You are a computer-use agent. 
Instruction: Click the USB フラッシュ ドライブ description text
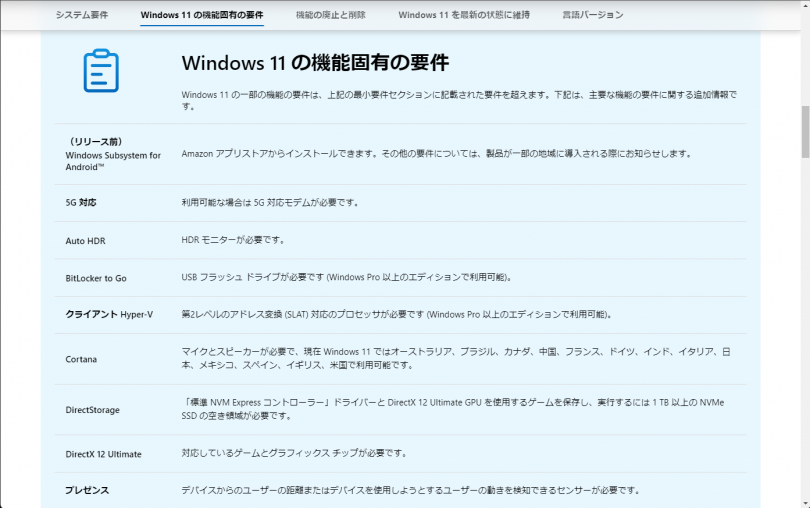(347, 277)
